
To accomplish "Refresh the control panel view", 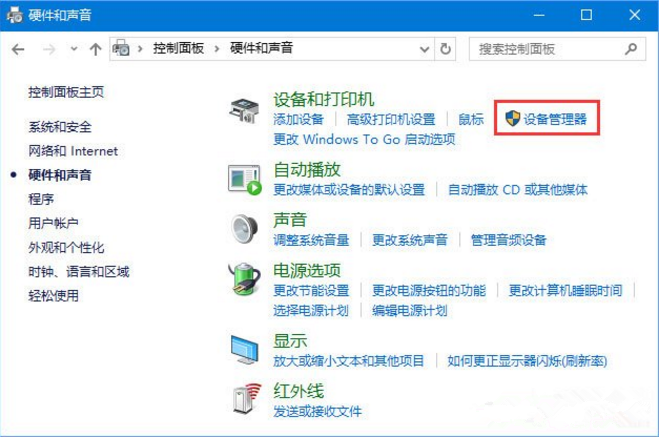I will (446, 49).
